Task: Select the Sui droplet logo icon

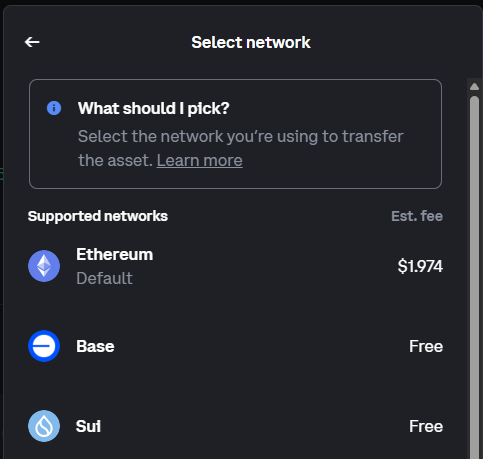Action: 44,426
